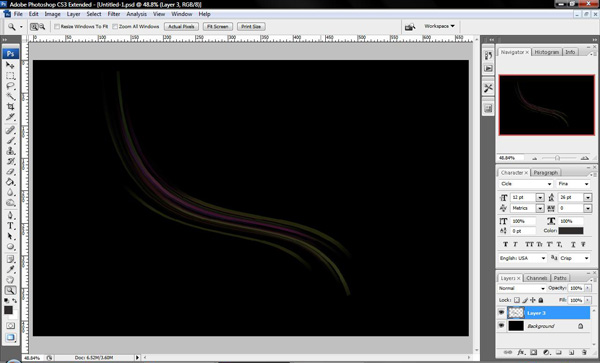Open the text Color swatch

tap(571, 231)
